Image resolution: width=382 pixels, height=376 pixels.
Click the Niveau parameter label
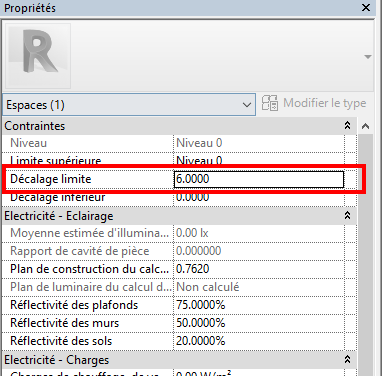[29, 143]
